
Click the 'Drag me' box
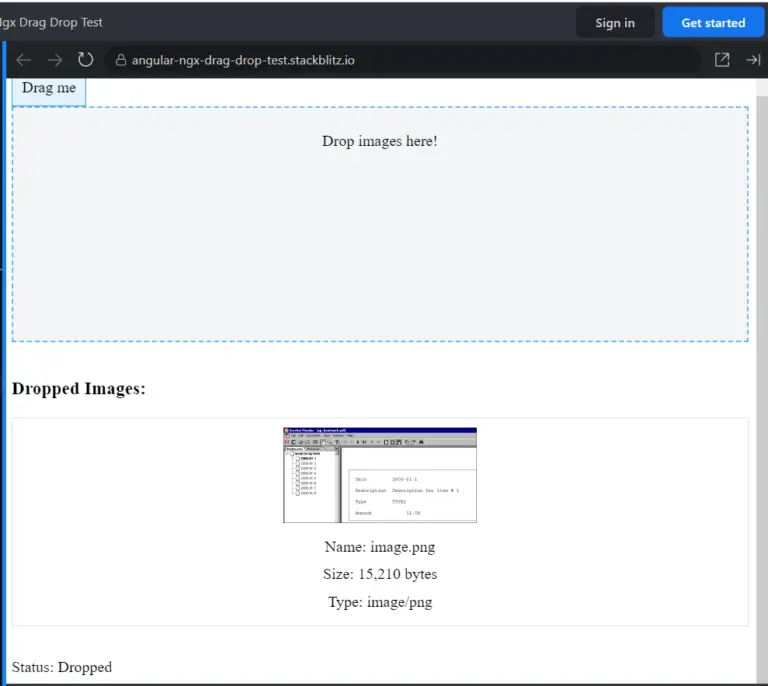click(x=49, y=89)
